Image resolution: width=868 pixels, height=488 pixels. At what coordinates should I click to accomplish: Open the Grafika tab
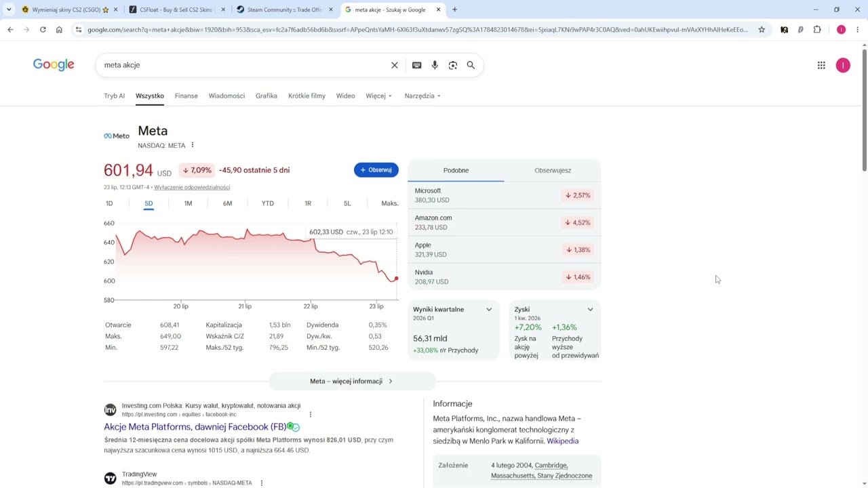click(x=267, y=96)
